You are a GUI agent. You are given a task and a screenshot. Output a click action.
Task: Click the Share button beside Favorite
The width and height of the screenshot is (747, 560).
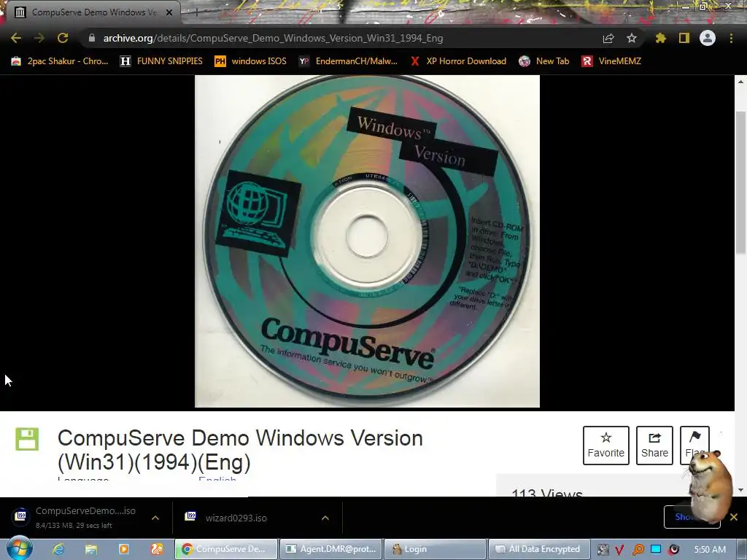(654, 446)
